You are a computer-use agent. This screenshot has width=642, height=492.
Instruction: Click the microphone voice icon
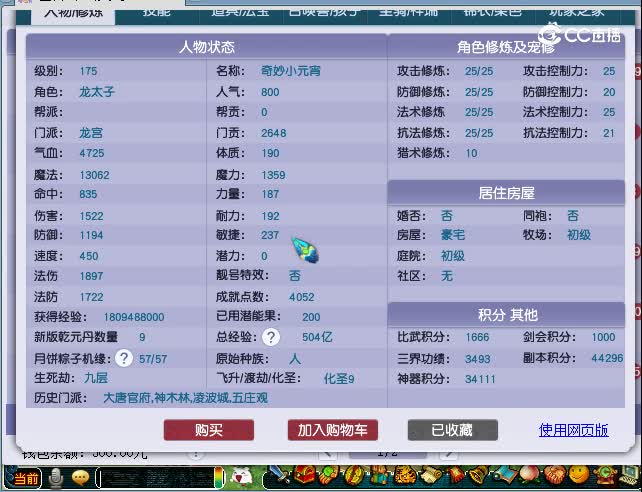point(56,478)
